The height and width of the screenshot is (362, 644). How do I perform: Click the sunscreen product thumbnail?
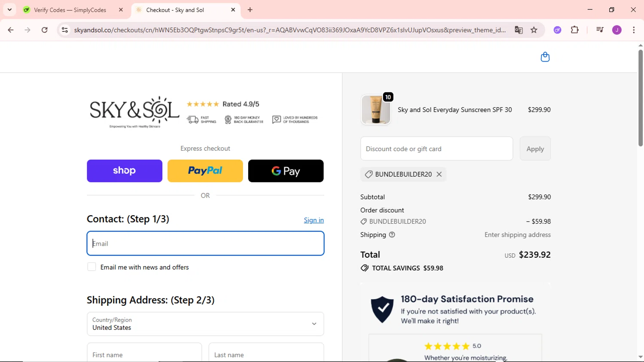pos(376,110)
